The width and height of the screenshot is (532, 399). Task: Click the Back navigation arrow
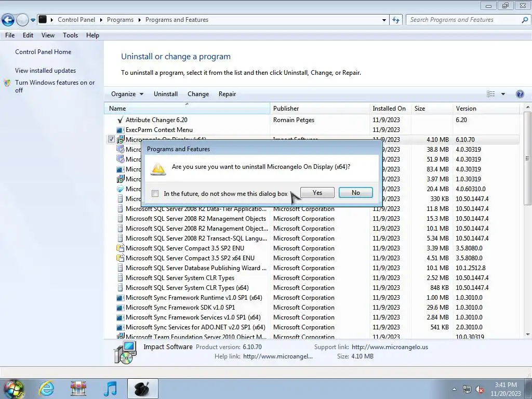pyautogui.click(x=8, y=20)
